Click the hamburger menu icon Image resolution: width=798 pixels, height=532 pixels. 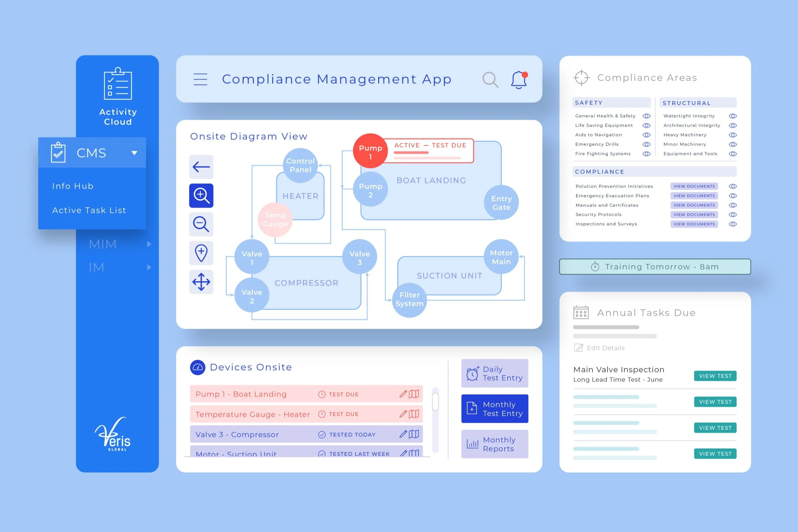click(200, 79)
